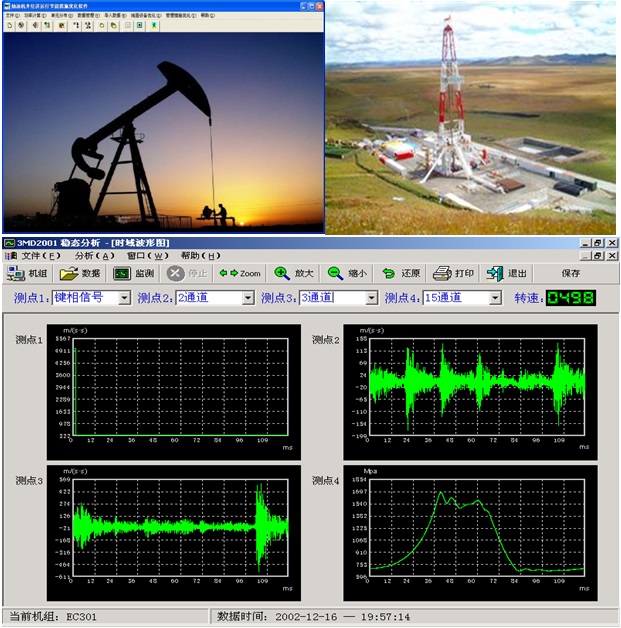This screenshot has width=621, height=628.
Task: Expand the 测点4 15通道 dropdown
Action: pos(495,298)
